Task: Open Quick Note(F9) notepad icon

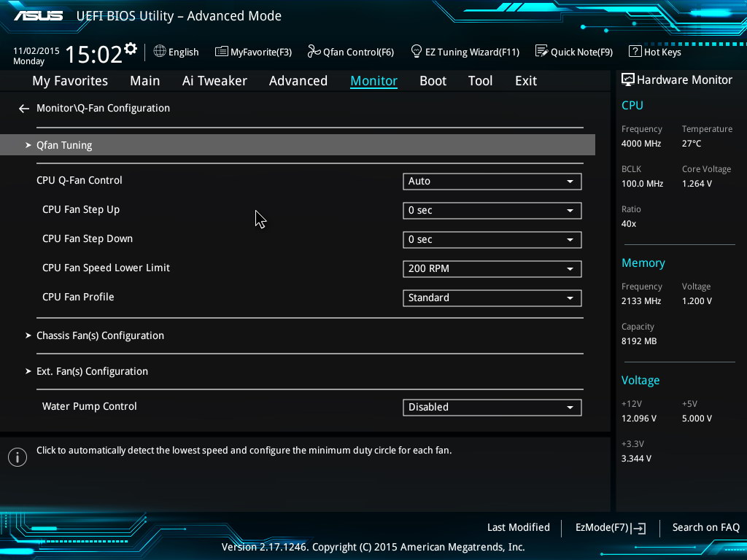Action: coord(541,51)
